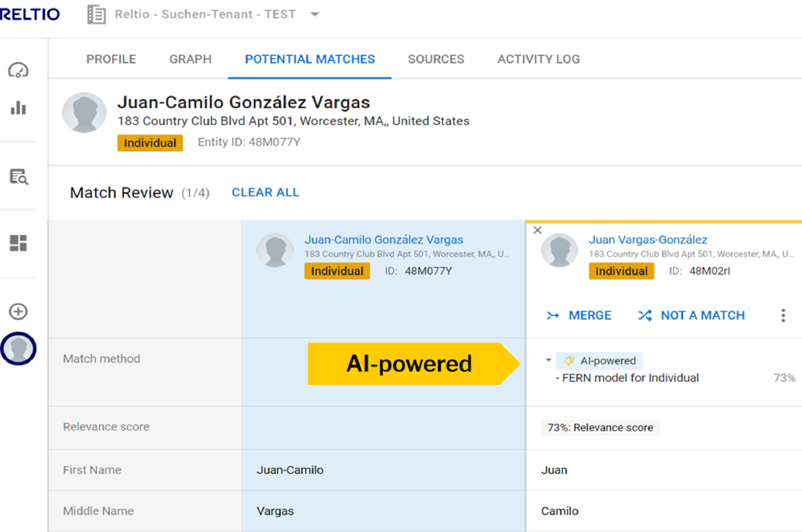Screen dimensions: 802x532
Task: Click the MERGE button
Action: click(x=579, y=315)
